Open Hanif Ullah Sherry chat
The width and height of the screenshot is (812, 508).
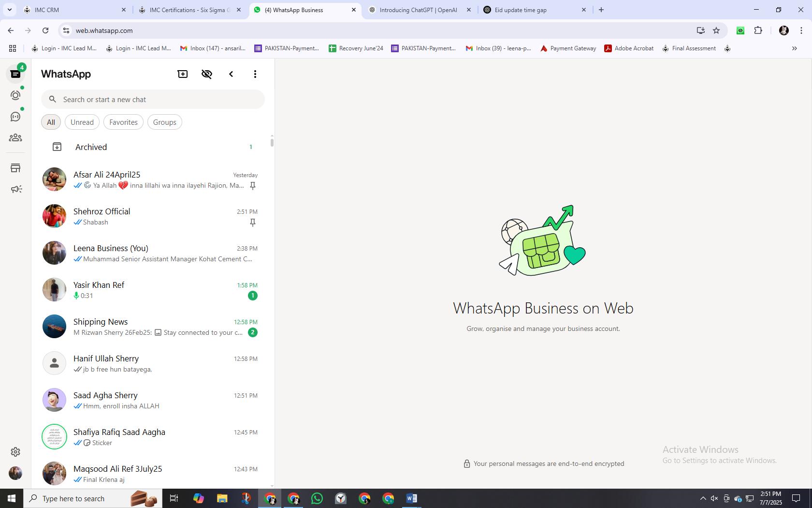click(x=152, y=363)
